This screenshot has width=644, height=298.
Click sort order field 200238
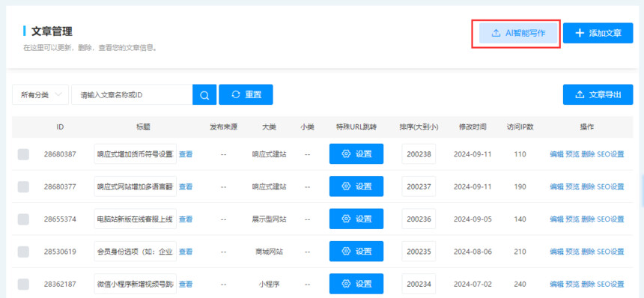[x=419, y=154]
